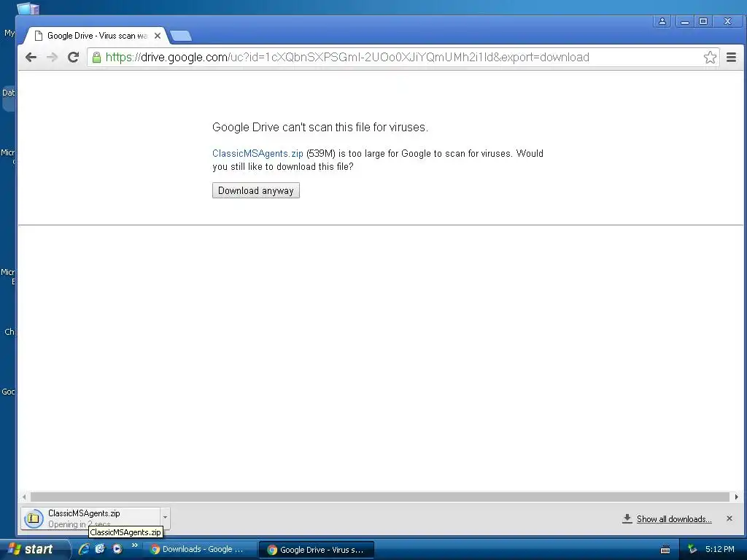Click the tab's page favicon
747x560 pixels.
pos(39,36)
